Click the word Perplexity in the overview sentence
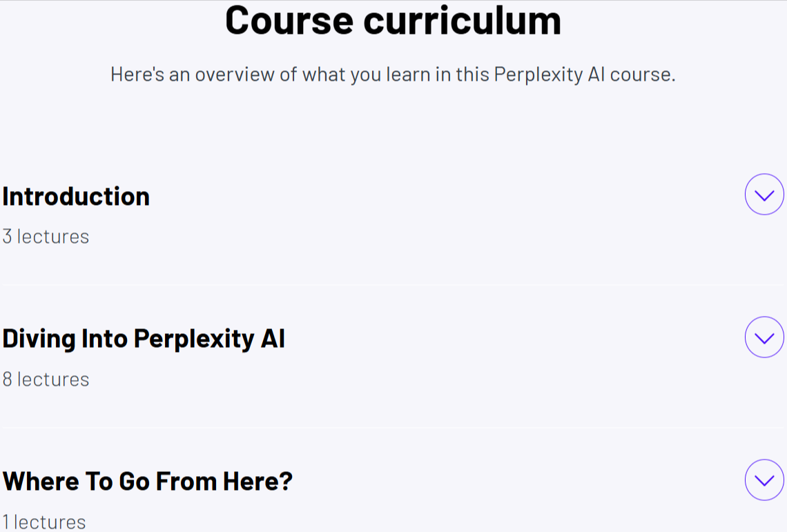Screen dimensions: 787x532 (x=538, y=75)
